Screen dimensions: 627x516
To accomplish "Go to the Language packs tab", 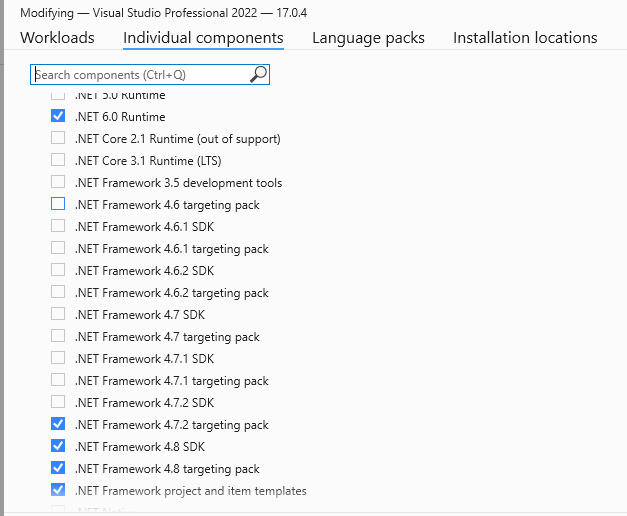I will (368, 38).
